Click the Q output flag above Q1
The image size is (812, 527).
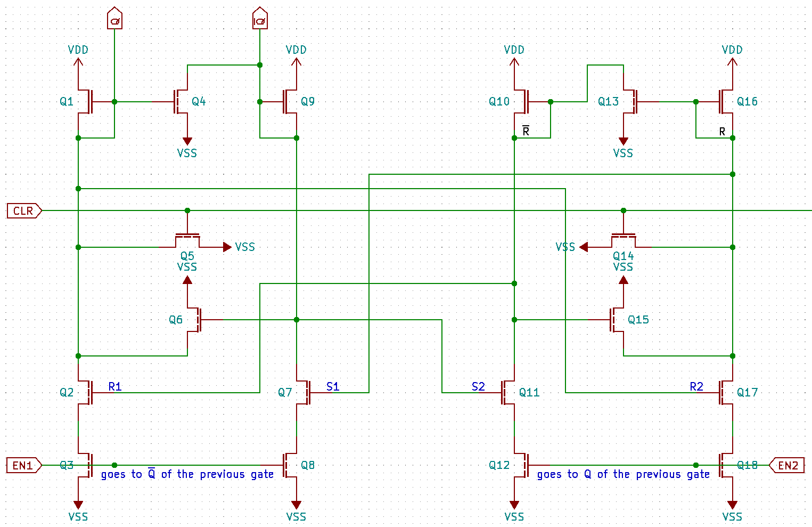[x=114, y=18]
